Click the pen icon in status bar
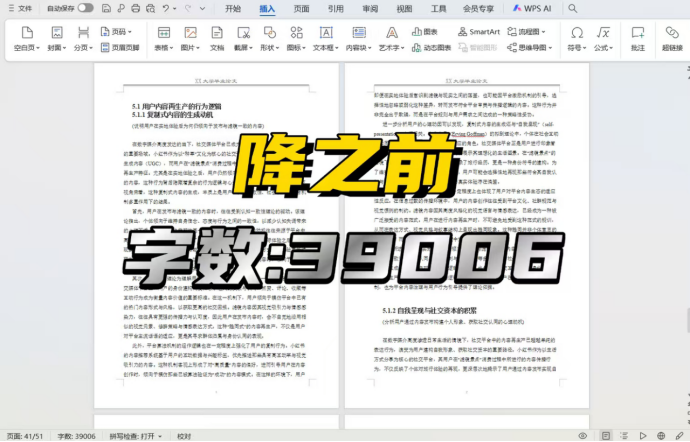This screenshot has height=442, width=690. pyautogui.click(x=680, y=436)
